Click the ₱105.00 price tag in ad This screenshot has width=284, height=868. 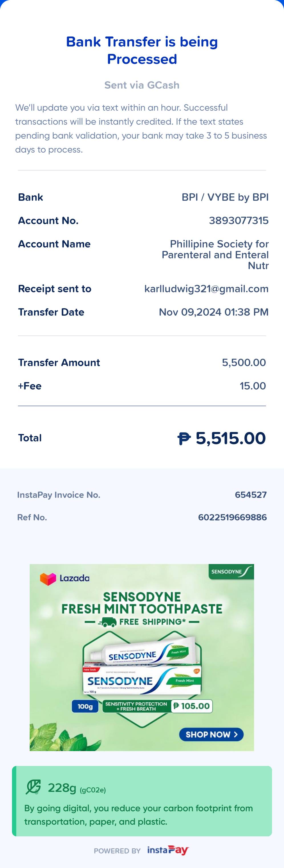pos(192,706)
